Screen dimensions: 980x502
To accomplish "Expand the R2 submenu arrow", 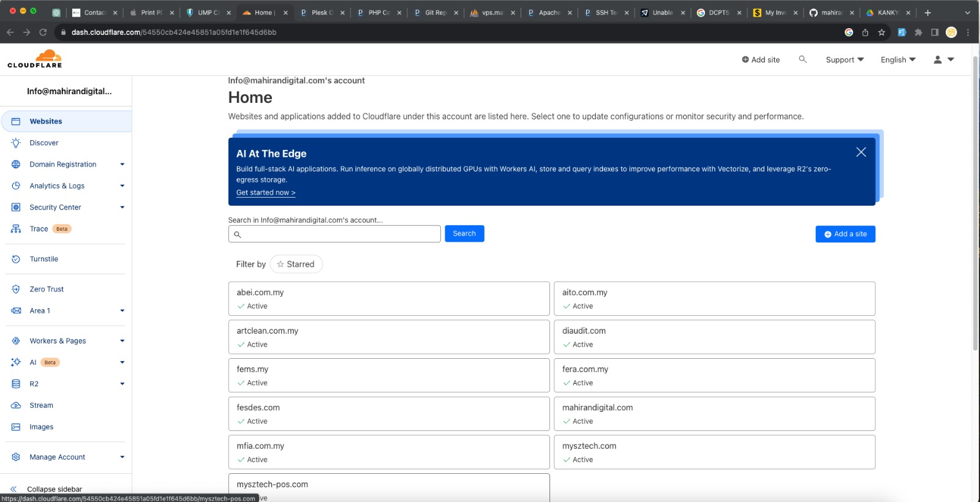I will point(122,384).
